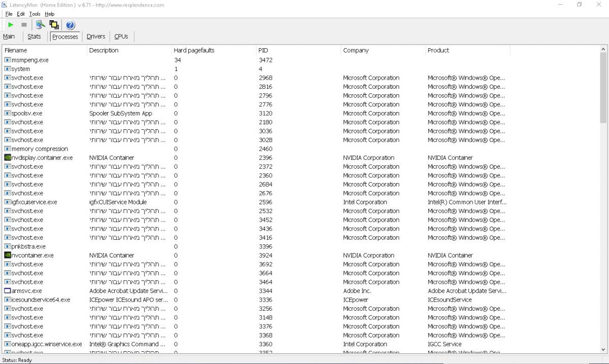The height and width of the screenshot is (364, 609).
Task: Select the system process row filename
Action: [21, 69]
